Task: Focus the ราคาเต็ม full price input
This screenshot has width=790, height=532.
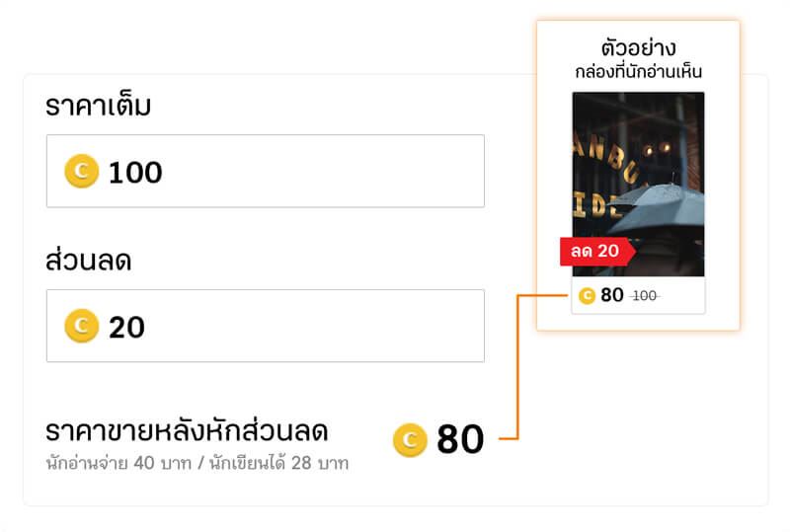Action: [x=316, y=172]
